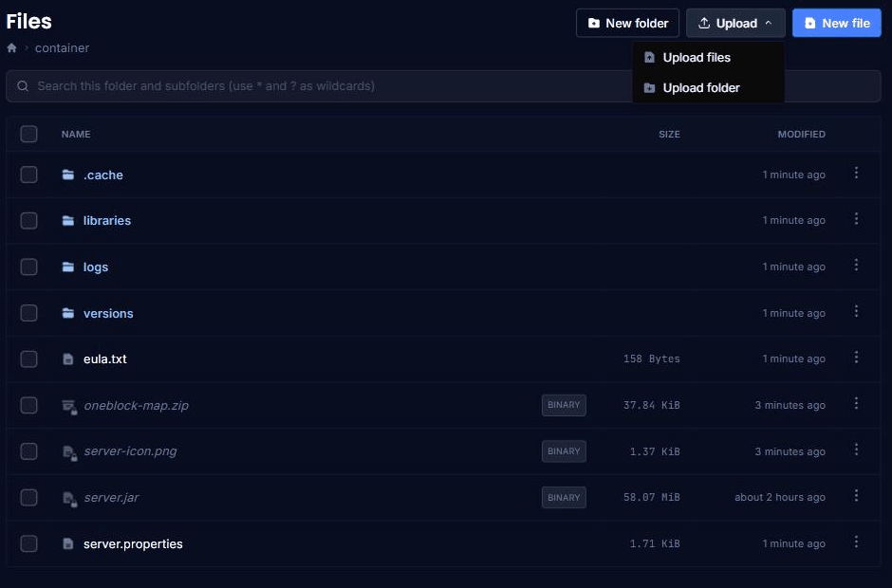Viewport: 892px width, 588px height.
Task: Click the server-icon.png file name
Action: (x=130, y=451)
